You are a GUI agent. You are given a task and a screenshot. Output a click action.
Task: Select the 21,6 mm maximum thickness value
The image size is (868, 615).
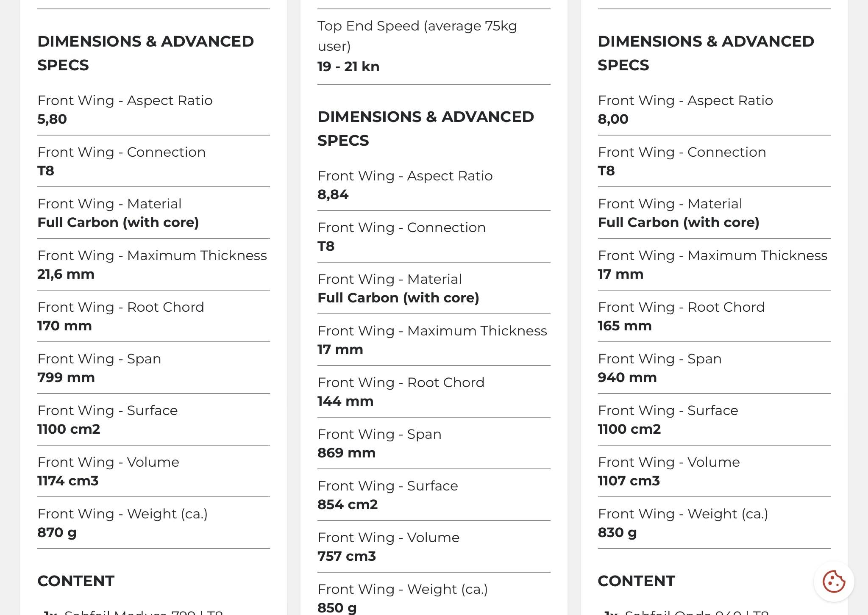click(66, 274)
